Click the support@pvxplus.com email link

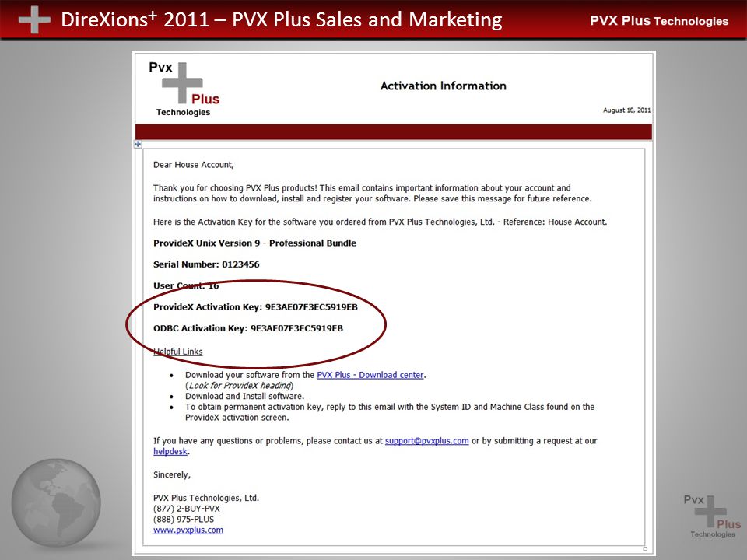(427, 440)
